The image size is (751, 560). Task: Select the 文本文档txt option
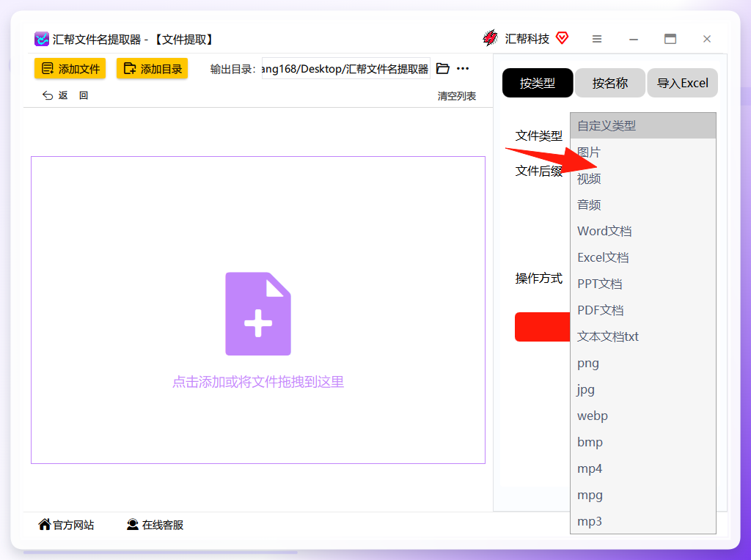coord(642,336)
